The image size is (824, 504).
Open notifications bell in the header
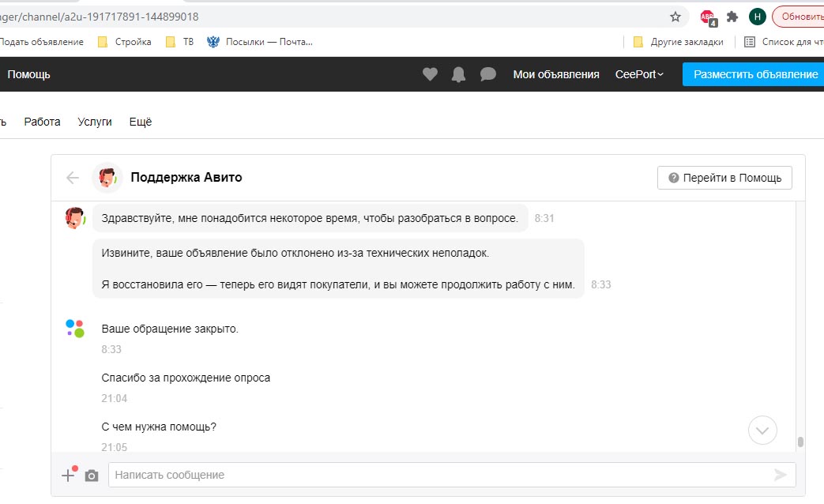[458, 74]
